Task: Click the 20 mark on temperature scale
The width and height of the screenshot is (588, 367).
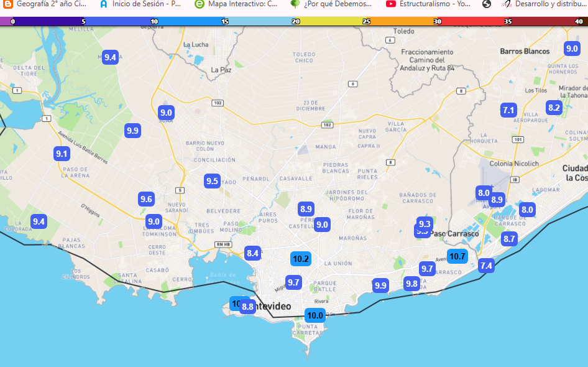Action: pyautogui.click(x=296, y=21)
